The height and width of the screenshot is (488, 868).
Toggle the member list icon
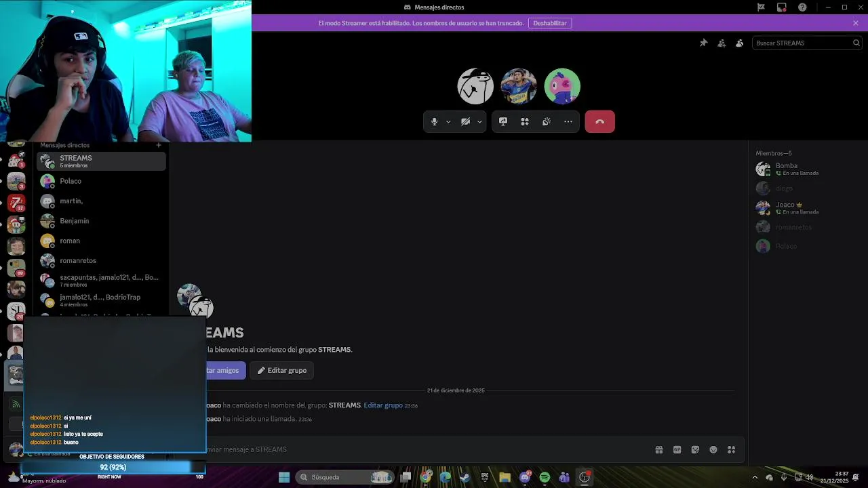pos(739,43)
